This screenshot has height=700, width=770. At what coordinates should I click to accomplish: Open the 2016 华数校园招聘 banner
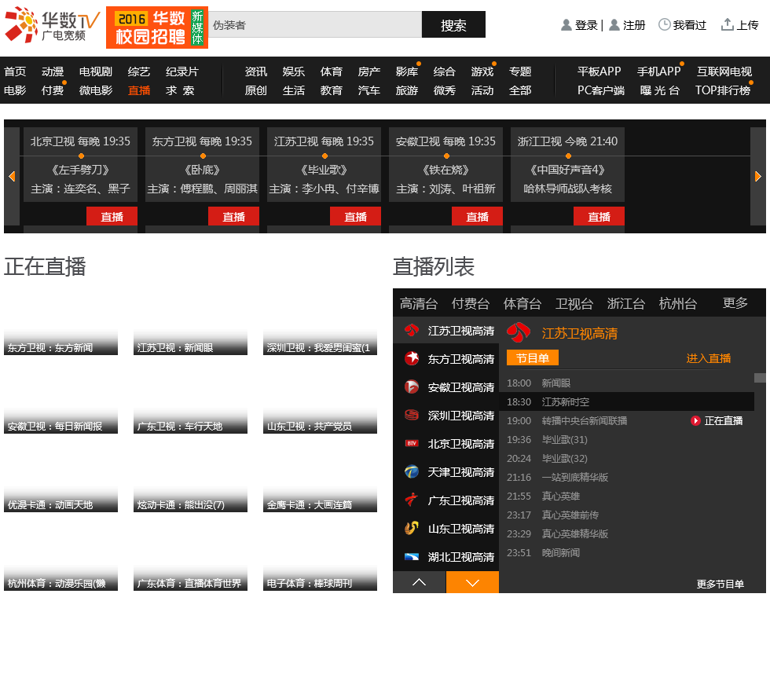157,27
